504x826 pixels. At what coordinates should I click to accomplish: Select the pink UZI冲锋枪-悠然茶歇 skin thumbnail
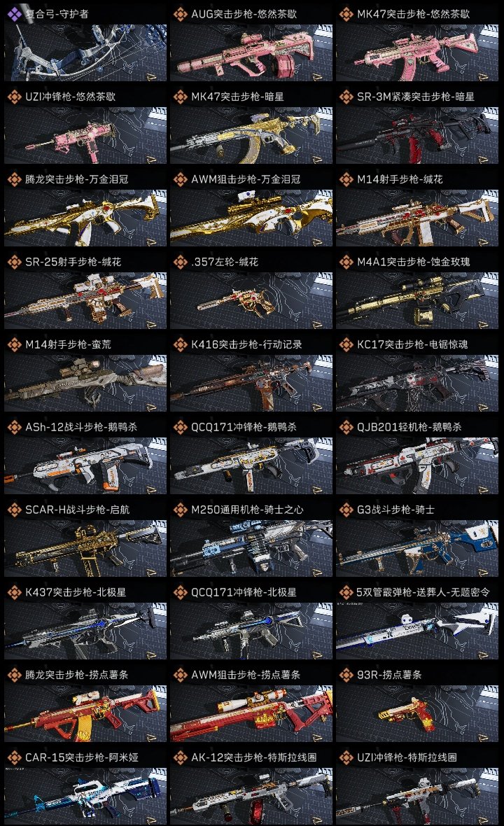[85, 135]
